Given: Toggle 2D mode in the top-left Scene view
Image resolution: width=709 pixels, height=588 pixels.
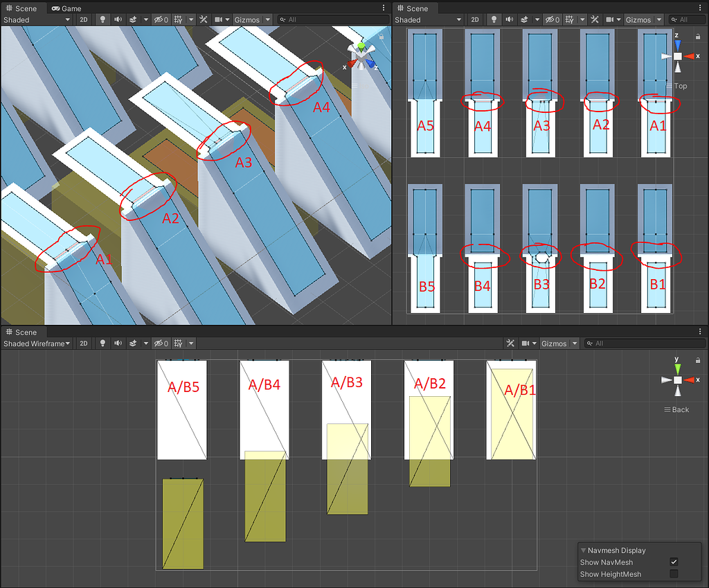Looking at the screenshot, I should pos(83,19).
